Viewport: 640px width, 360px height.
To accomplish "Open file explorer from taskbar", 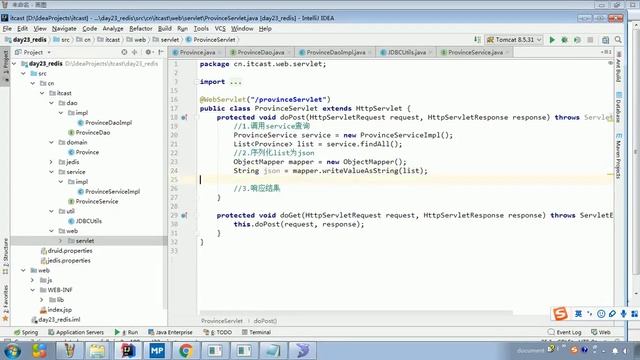I will (98, 351).
